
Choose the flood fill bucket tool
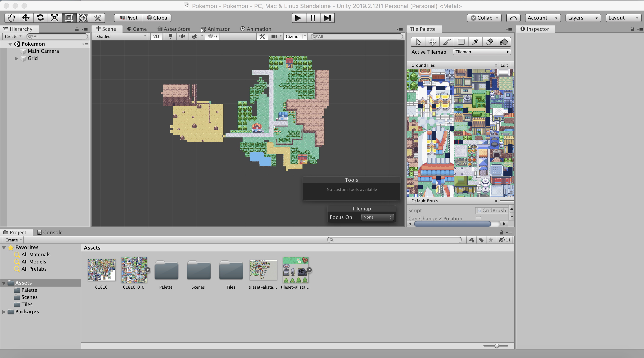point(504,42)
